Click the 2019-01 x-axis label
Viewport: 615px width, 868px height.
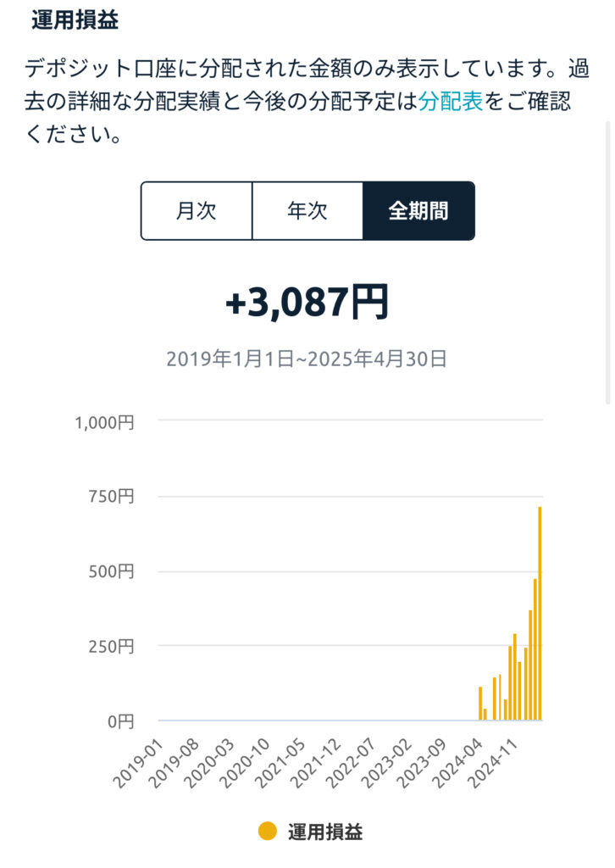pos(138,763)
